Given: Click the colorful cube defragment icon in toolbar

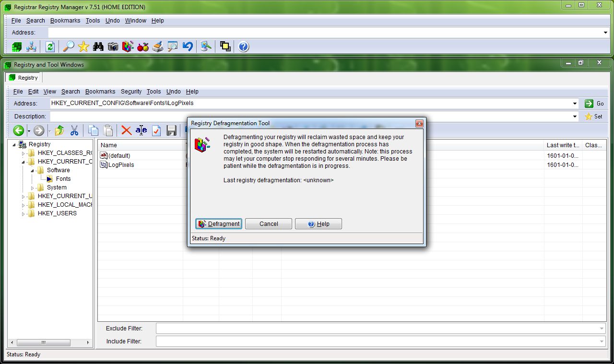Looking at the screenshot, I should click(128, 47).
